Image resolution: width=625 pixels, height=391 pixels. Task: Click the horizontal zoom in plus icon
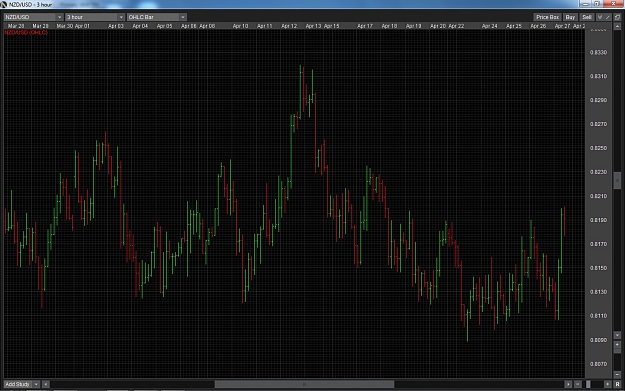tap(607, 384)
